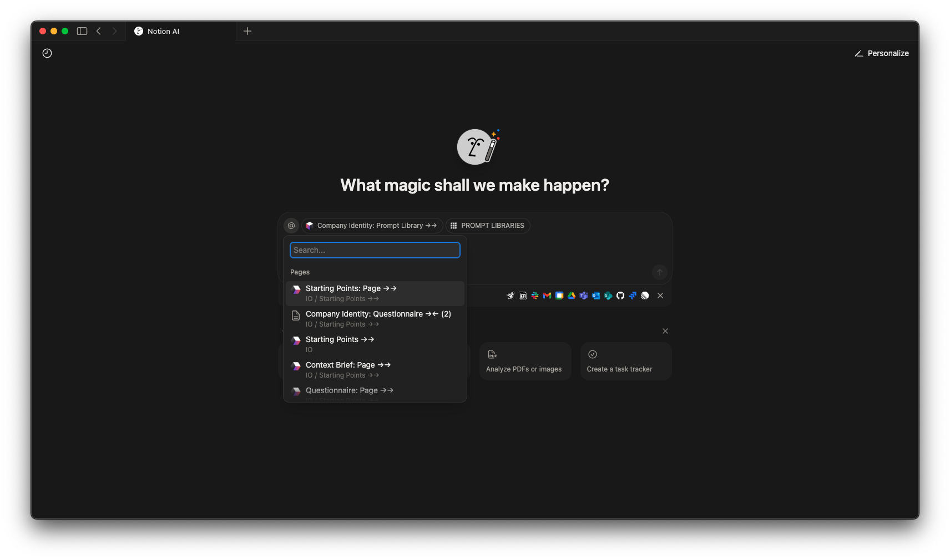Click the Outlook connector icon
Viewport: 950px width, 560px height.
point(596,296)
